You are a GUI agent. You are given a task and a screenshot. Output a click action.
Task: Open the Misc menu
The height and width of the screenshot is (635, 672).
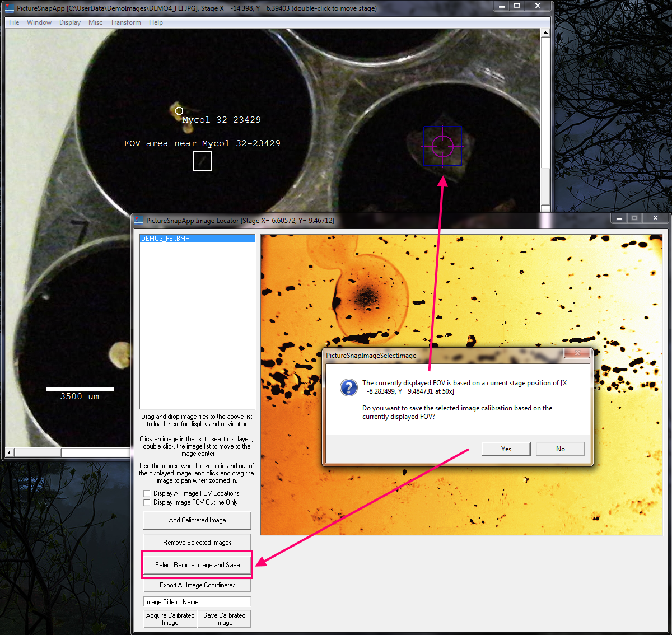95,22
